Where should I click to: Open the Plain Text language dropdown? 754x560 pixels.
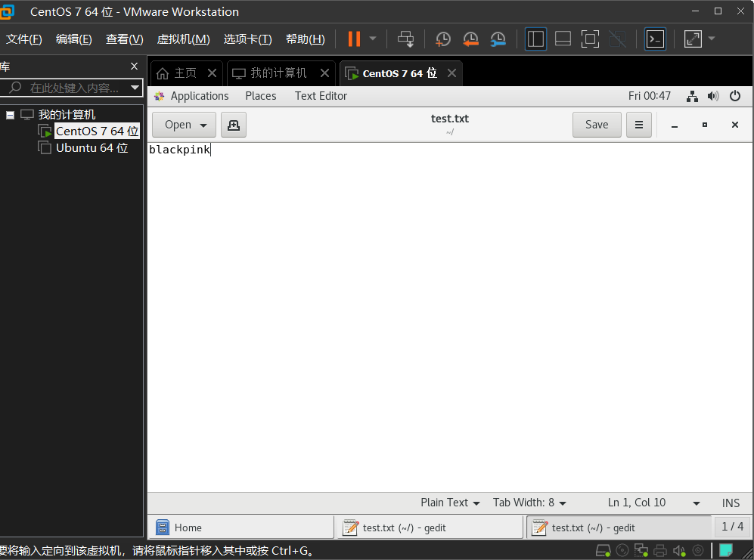pyautogui.click(x=450, y=503)
